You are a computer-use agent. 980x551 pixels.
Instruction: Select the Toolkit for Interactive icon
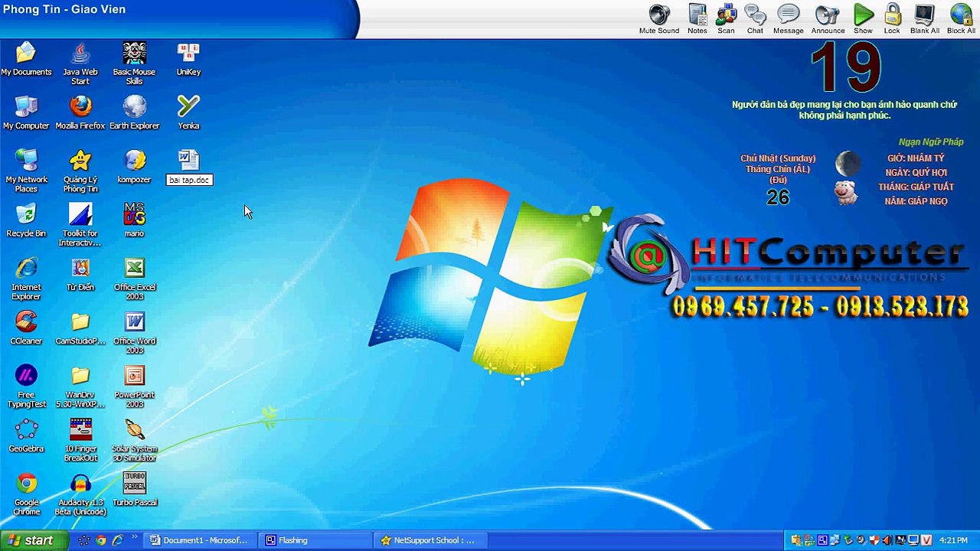point(80,224)
